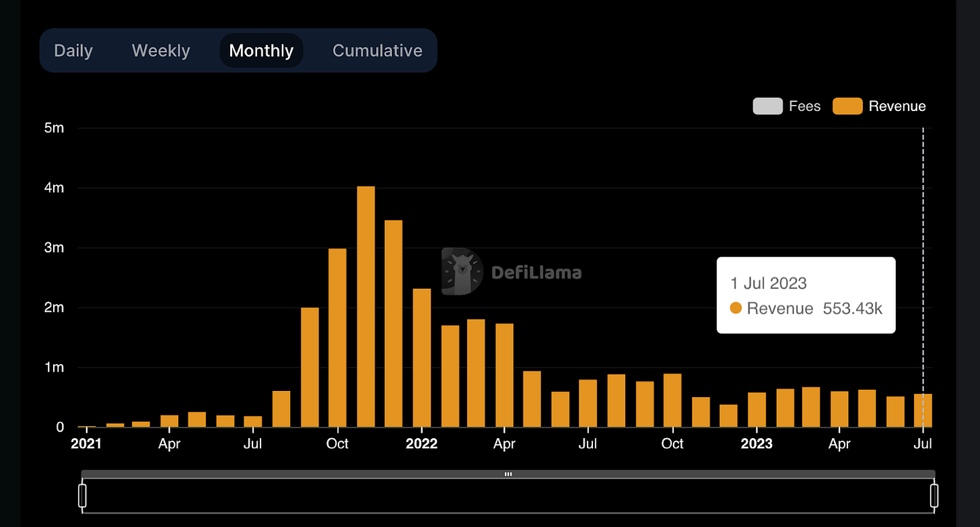
Task: Click the July 2021 revenue bar
Action: tap(253, 422)
